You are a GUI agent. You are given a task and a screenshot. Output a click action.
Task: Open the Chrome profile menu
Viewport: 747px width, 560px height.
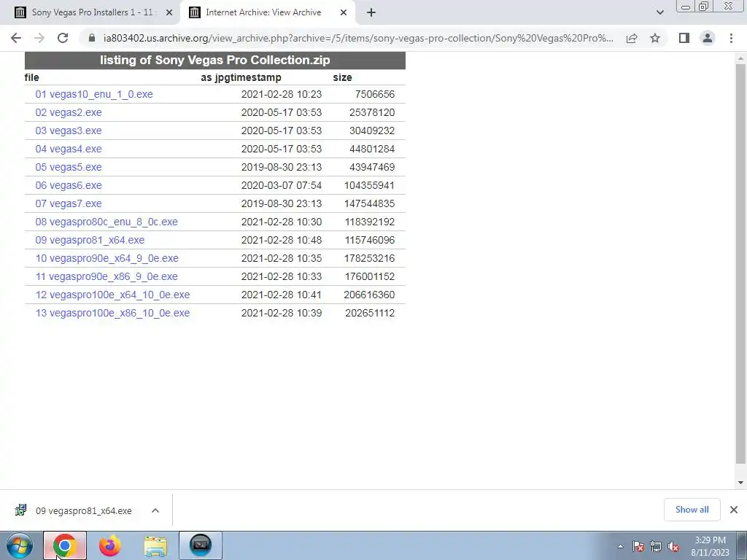click(x=708, y=38)
